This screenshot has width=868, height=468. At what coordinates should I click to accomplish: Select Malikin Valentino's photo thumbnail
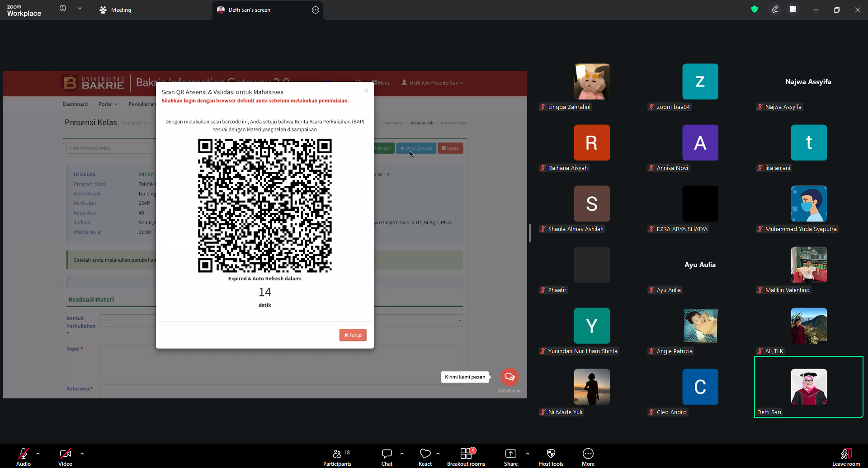[809, 265]
